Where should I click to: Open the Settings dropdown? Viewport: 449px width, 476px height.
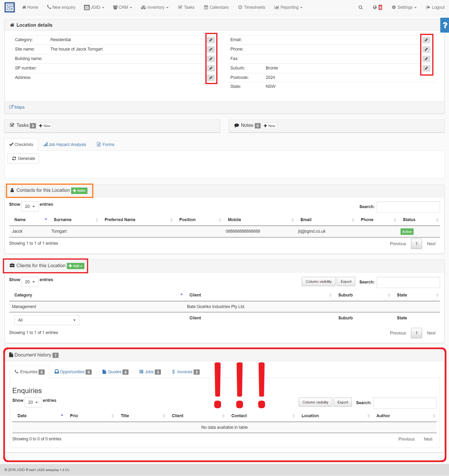coord(404,7)
